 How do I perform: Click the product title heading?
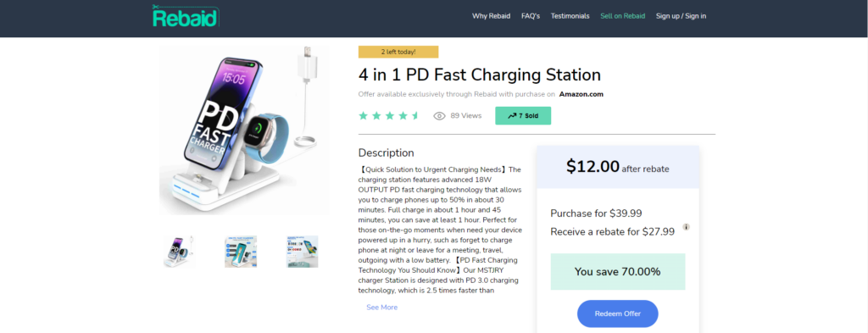[x=480, y=75]
